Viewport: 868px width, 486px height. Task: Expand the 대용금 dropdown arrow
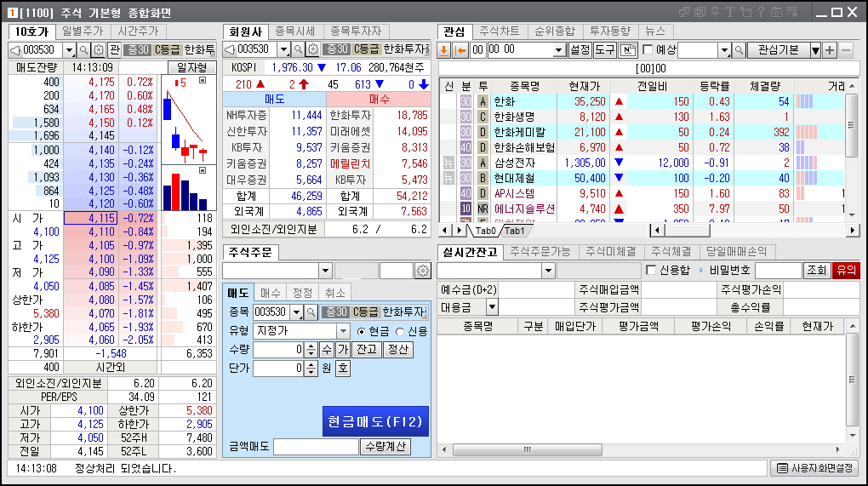point(492,306)
